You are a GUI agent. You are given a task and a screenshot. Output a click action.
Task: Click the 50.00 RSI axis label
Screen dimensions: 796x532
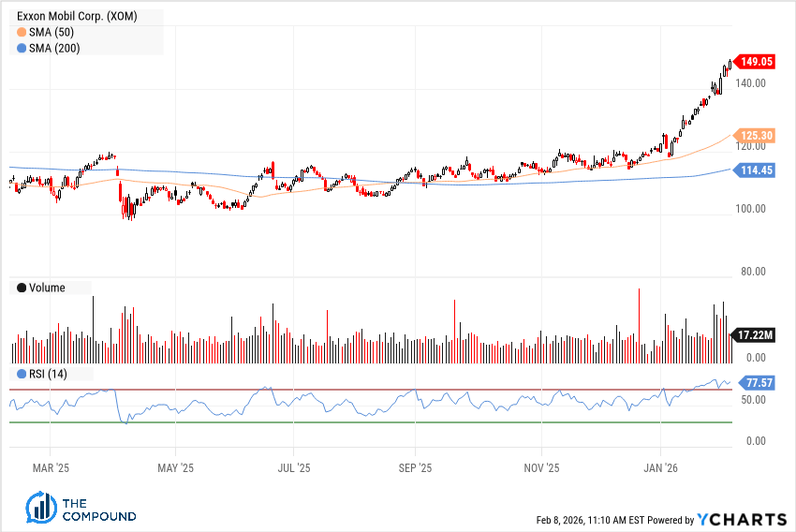753,400
